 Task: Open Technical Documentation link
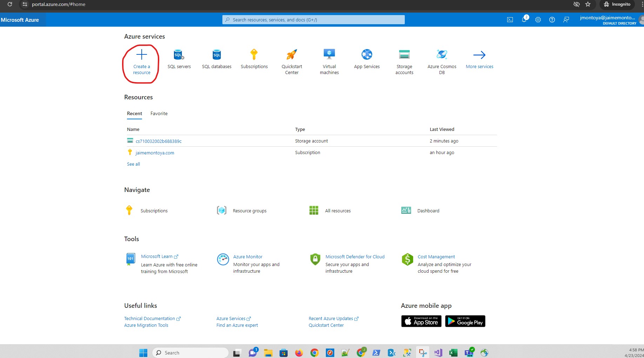[152, 318]
